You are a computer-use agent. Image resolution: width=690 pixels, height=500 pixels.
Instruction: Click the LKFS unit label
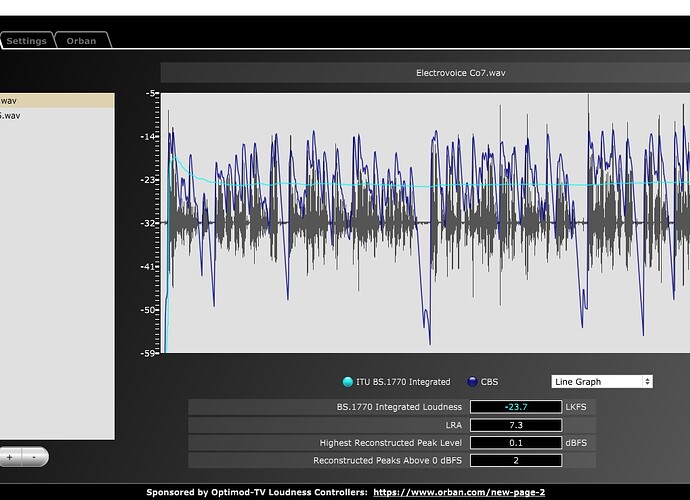(576, 407)
